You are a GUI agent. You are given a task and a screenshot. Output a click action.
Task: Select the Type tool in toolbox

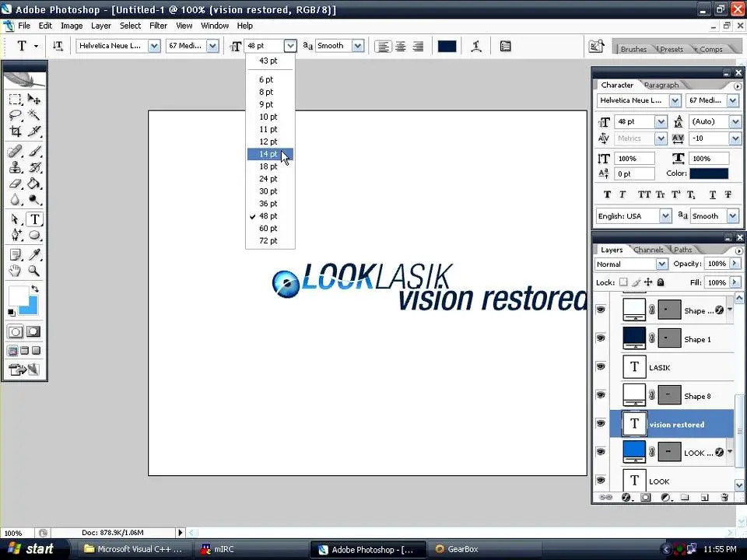tap(34, 219)
